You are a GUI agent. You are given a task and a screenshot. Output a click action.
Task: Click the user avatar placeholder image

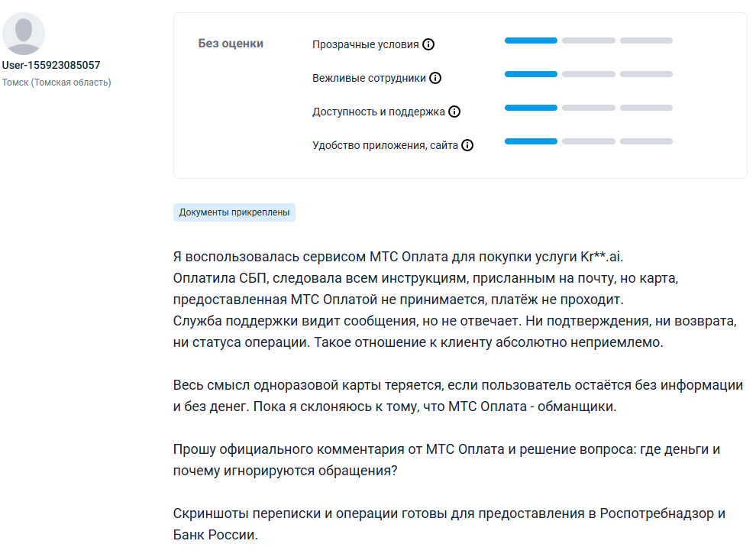tap(25, 34)
